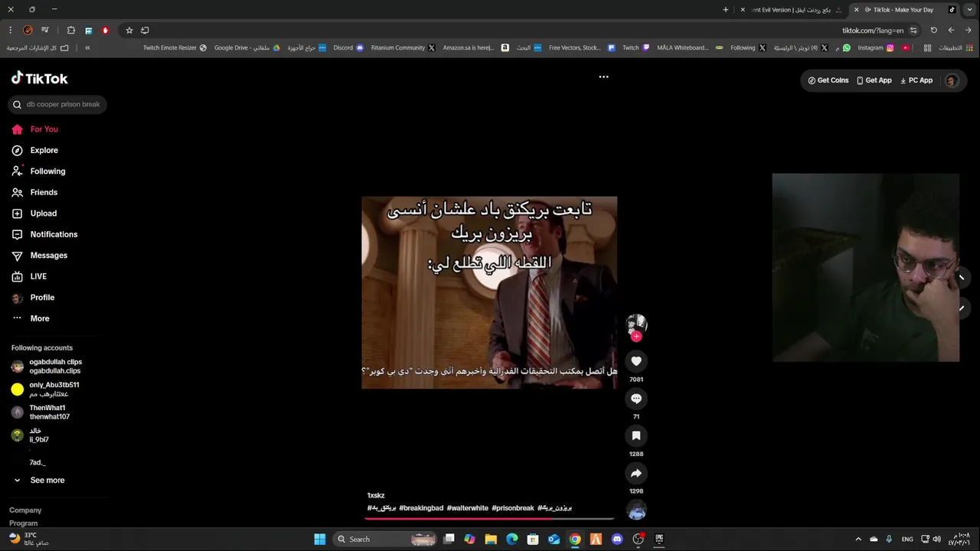980x551 pixels.
Task: Open a new browser tab
Action: tap(726, 10)
